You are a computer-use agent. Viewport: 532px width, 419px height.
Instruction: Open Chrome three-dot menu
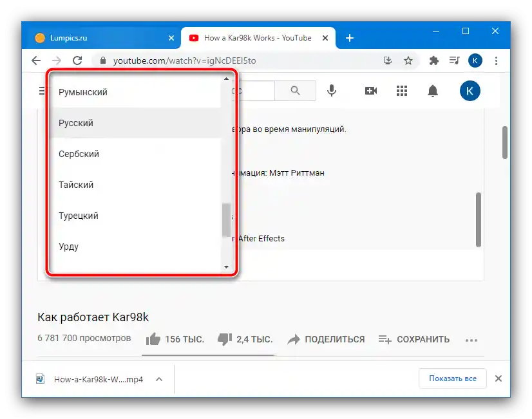pyautogui.click(x=496, y=61)
